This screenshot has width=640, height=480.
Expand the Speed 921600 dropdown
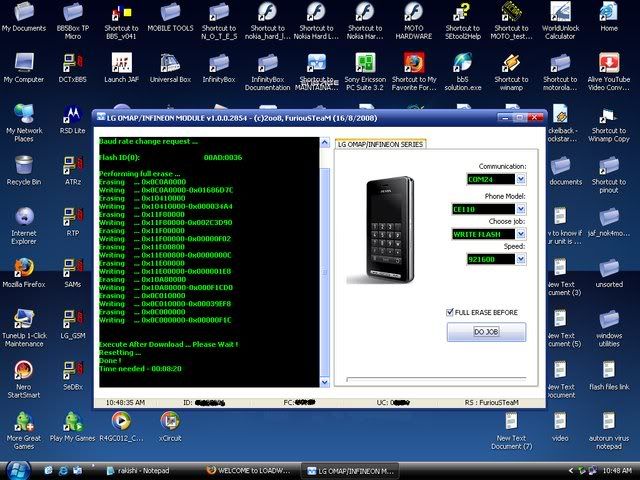(x=520, y=259)
